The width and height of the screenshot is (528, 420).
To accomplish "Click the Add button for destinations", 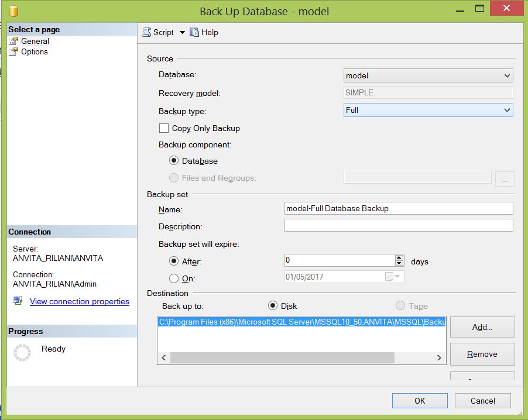I will [x=482, y=327].
